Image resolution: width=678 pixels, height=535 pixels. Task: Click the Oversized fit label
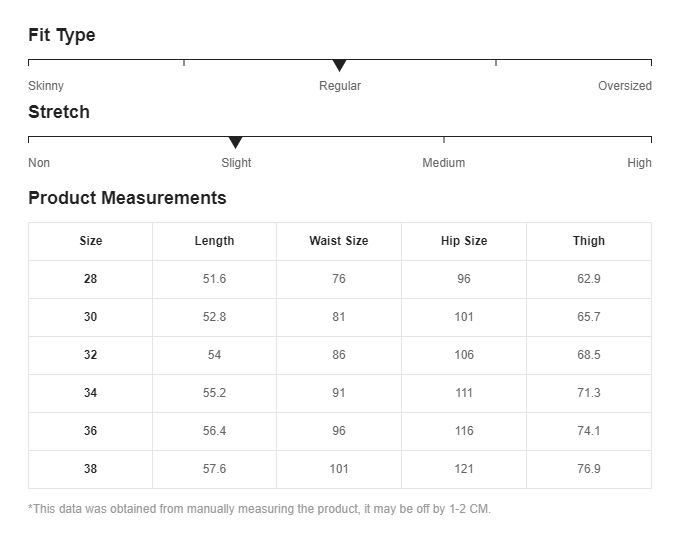[x=624, y=86]
